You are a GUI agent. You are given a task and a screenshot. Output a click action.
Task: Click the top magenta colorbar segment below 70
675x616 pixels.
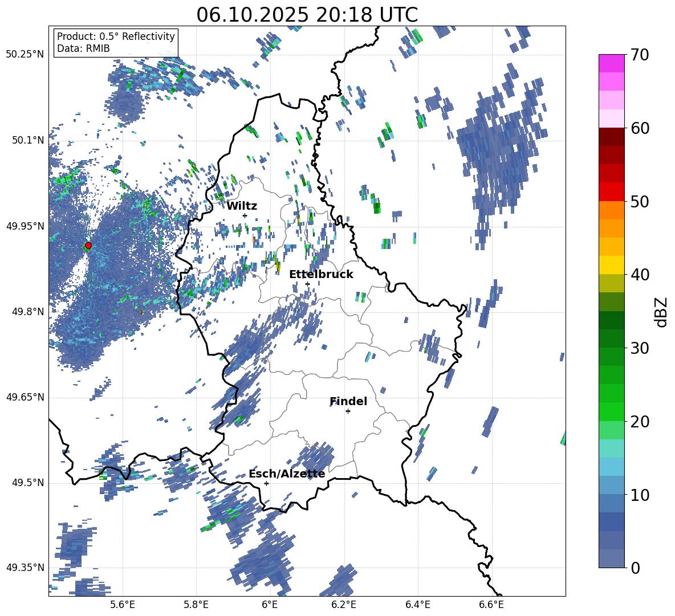point(611,63)
